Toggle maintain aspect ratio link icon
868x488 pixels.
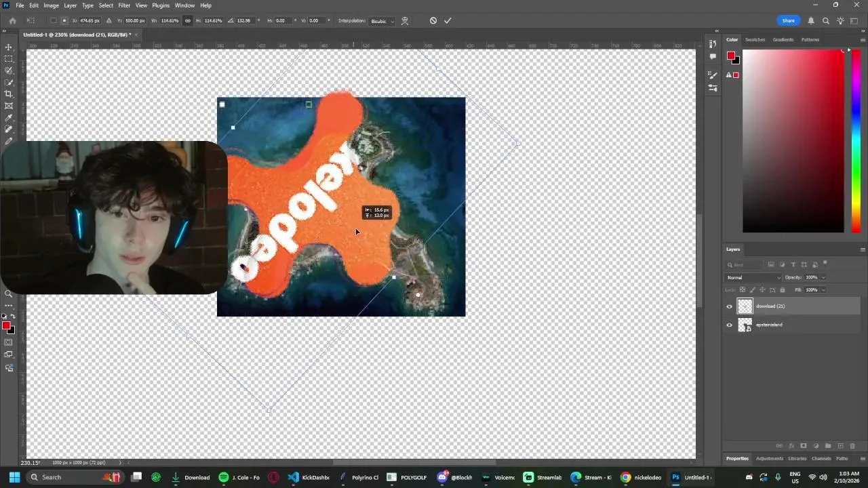[188, 20]
